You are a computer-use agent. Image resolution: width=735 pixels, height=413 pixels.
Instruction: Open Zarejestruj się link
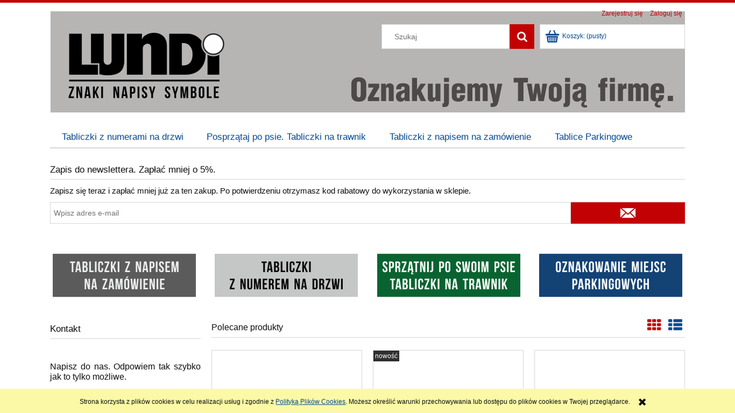pyautogui.click(x=622, y=14)
